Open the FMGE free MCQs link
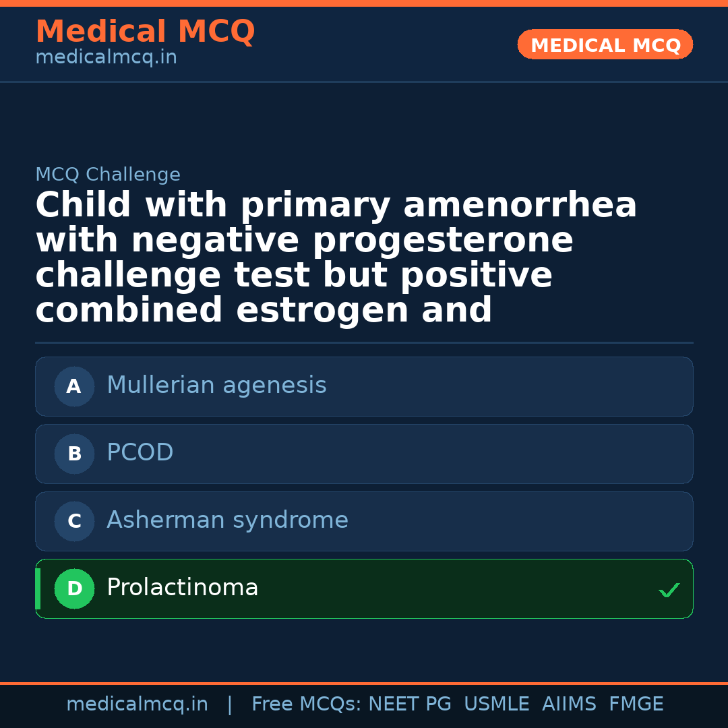 636,703
